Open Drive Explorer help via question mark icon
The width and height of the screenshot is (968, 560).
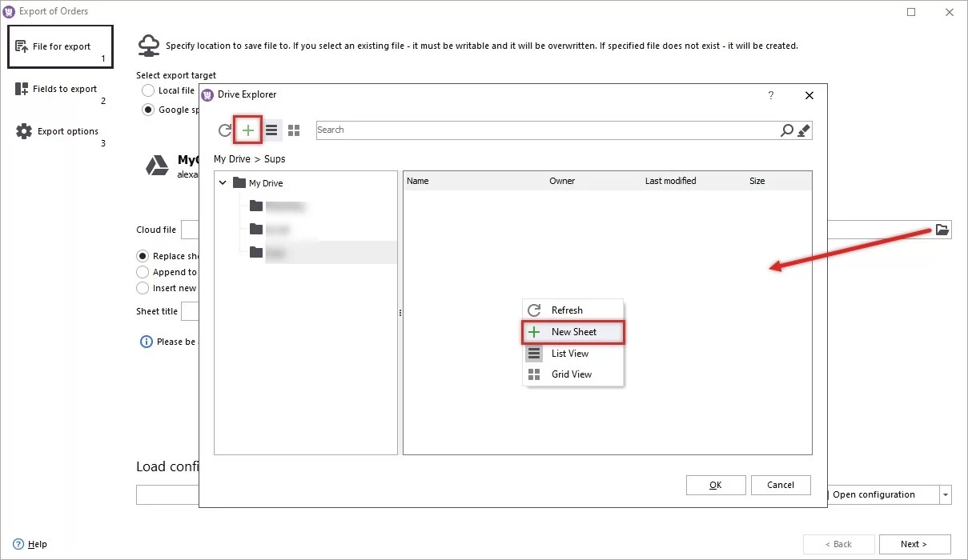click(x=770, y=94)
